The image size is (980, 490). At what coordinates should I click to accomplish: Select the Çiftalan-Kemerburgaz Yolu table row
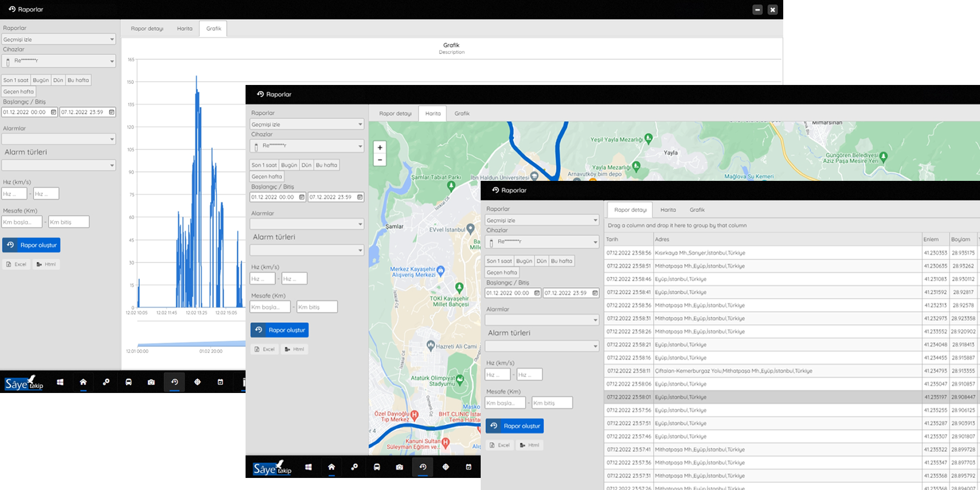coord(733,371)
